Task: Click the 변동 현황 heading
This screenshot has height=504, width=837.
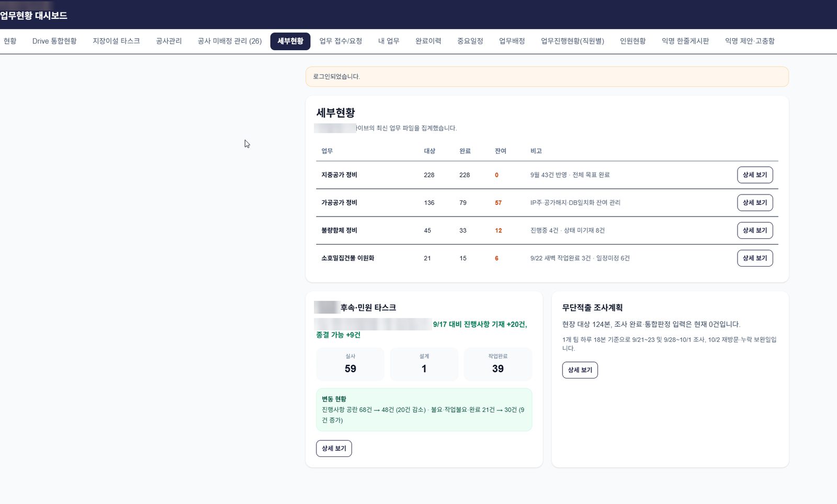Action: tap(334, 399)
